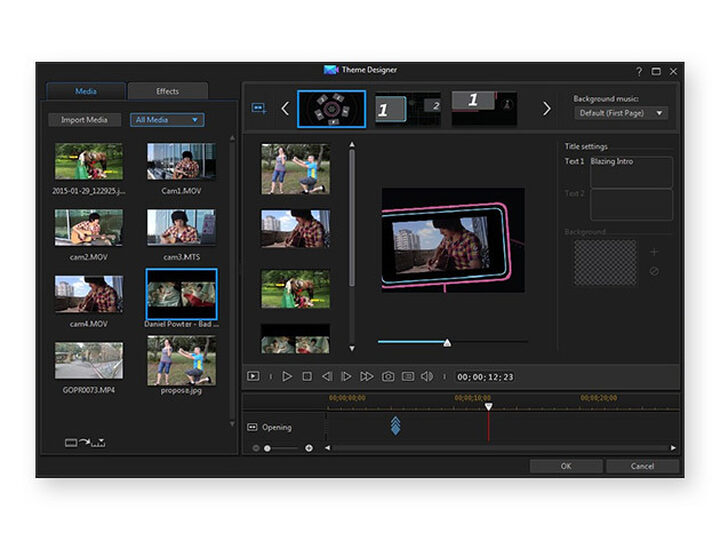Click the Play button in the playback bar
This screenshot has height=541, width=720.
coord(287,376)
